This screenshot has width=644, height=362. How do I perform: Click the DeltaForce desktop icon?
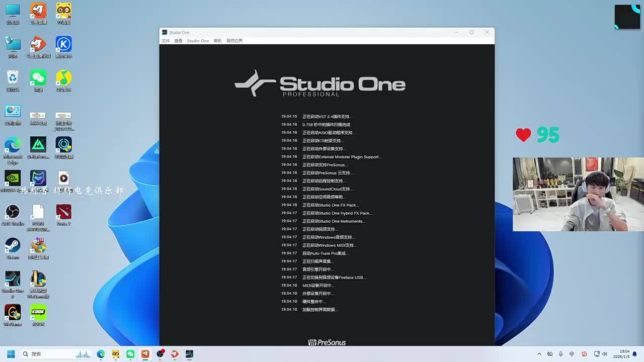38,145
